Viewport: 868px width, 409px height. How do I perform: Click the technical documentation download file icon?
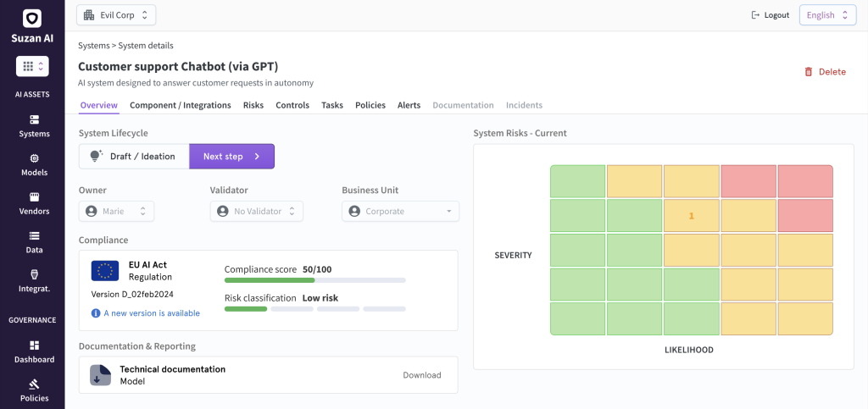click(101, 375)
